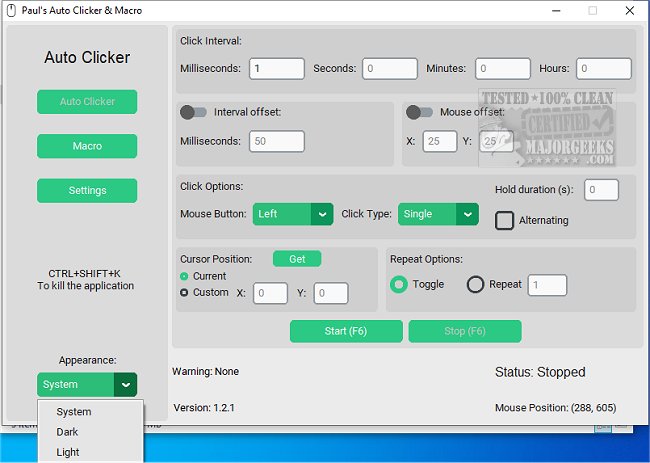Click the Get cursor position button
650x463 pixels.
[297, 259]
